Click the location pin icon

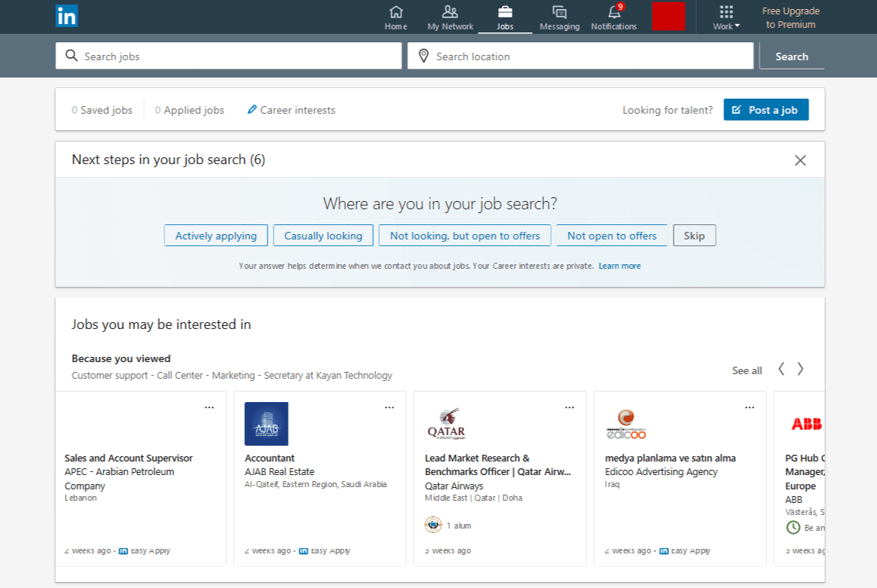pyautogui.click(x=424, y=56)
